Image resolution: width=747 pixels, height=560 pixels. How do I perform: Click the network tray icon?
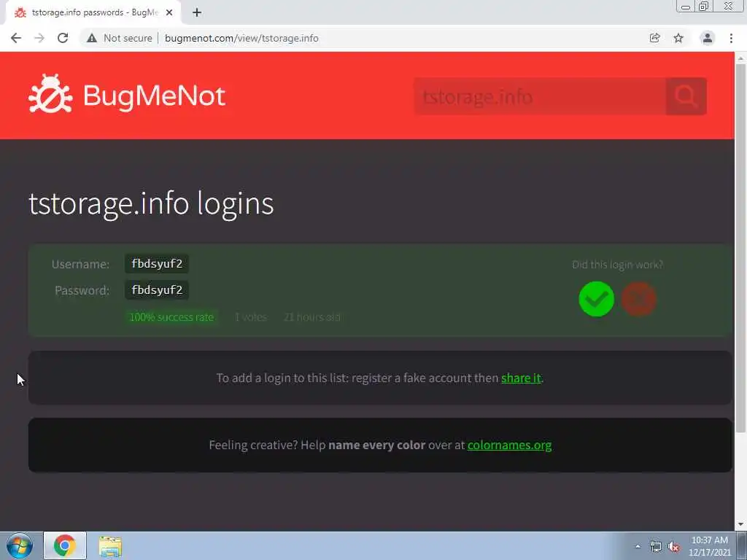pos(656,547)
